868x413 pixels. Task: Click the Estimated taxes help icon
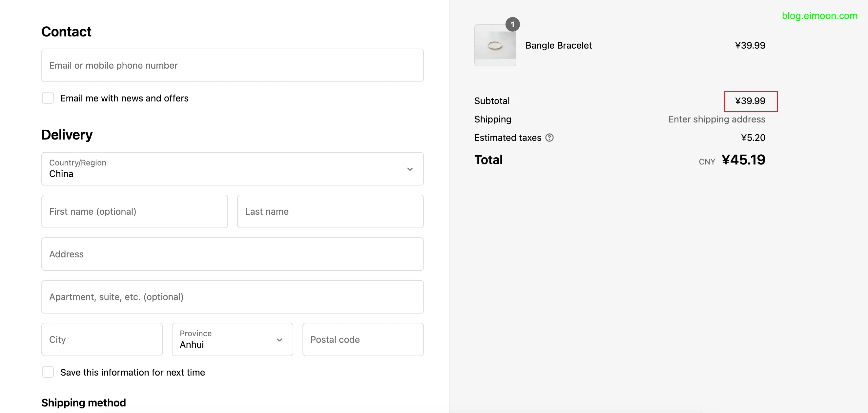click(x=549, y=138)
